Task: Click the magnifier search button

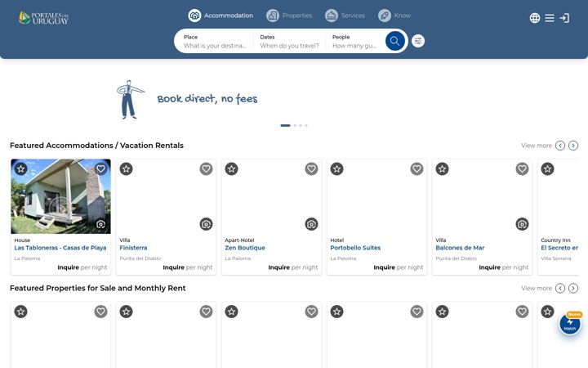Action: (395, 41)
